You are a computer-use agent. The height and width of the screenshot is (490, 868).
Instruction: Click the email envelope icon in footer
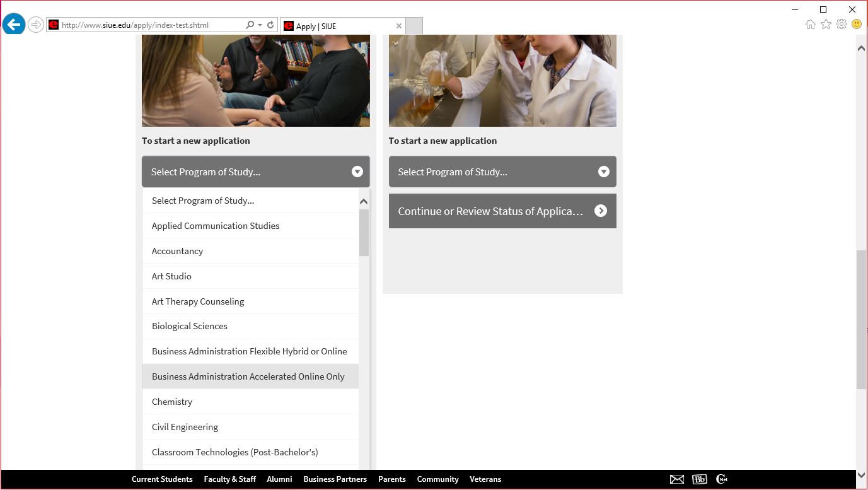677,479
